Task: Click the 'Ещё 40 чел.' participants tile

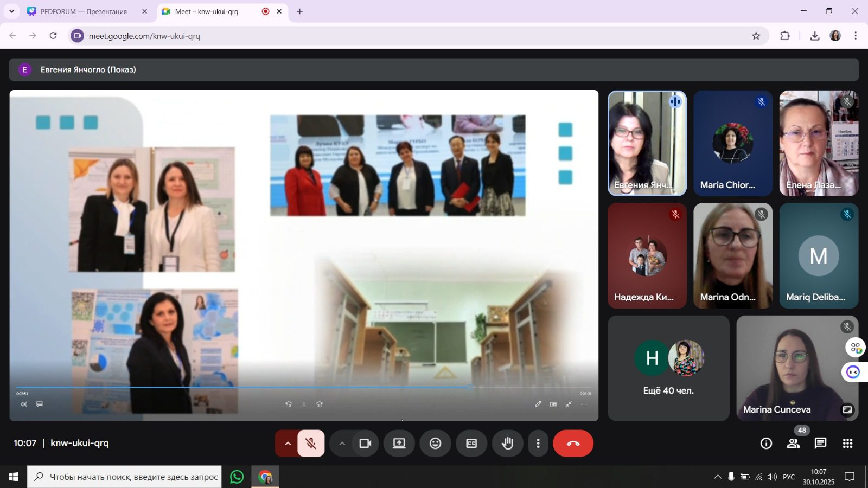Action: [x=668, y=368]
